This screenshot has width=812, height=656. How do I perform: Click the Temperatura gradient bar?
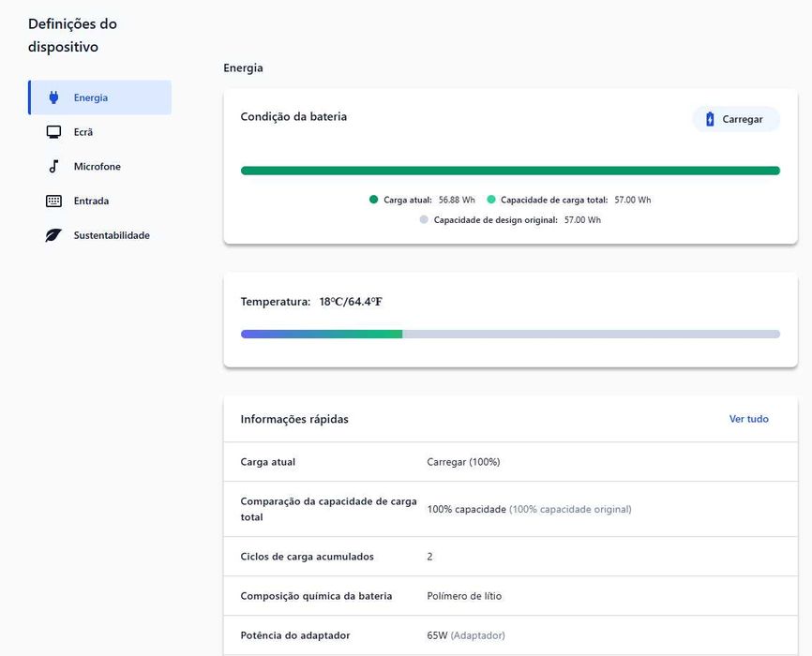coord(510,334)
